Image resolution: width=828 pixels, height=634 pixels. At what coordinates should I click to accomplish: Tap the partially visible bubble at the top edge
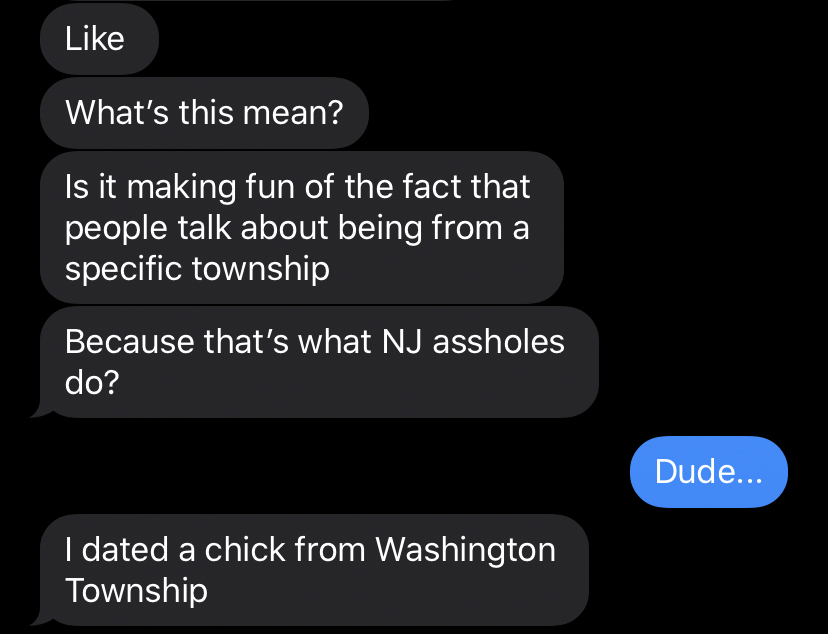[250, 1]
